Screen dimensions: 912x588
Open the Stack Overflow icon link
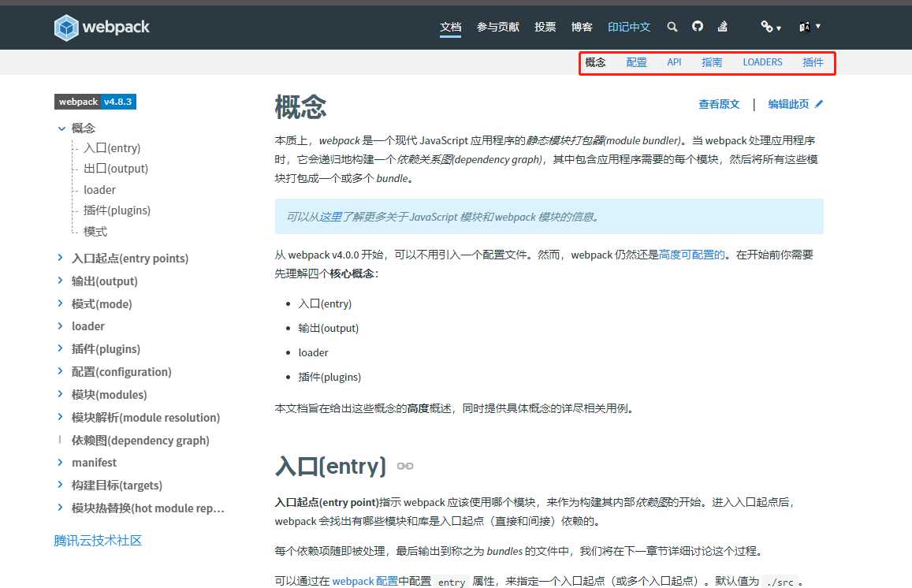coord(722,26)
